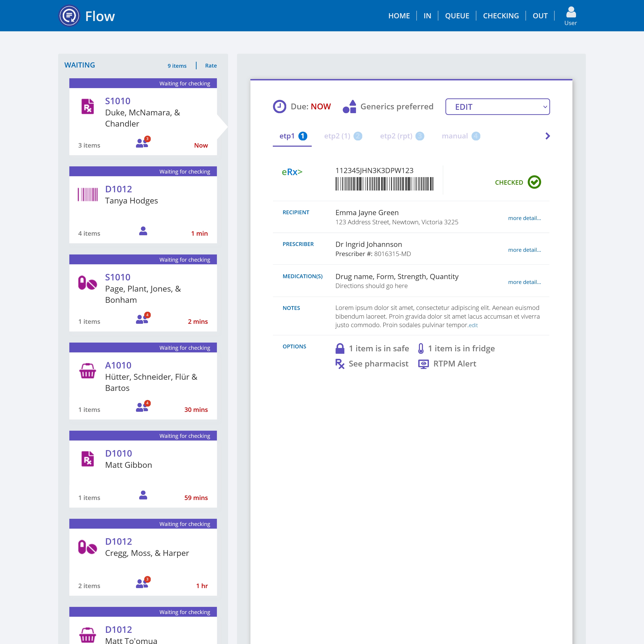
Task: Click group icon on Hütter, Schneider card
Action: (x=143, y=406)
